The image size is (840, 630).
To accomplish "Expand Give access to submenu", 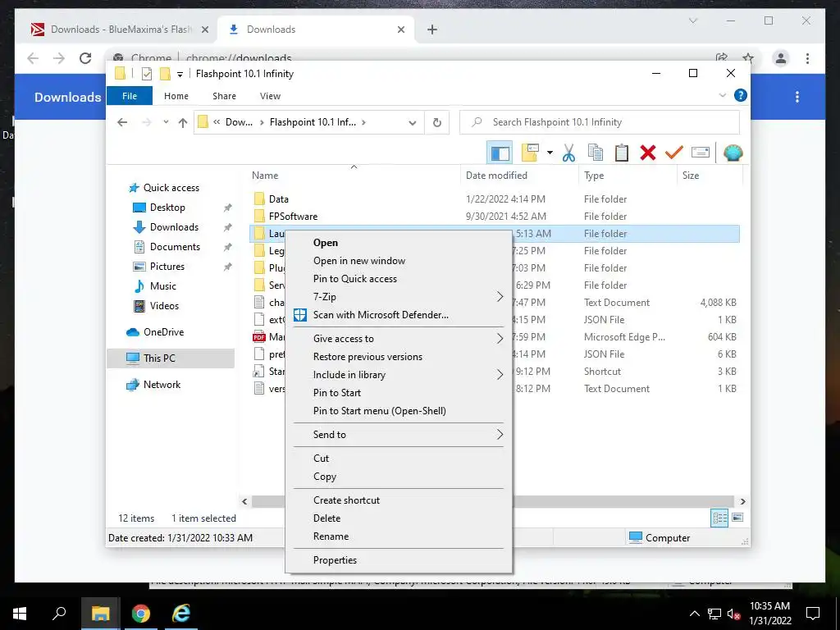I will pos(399,339).
